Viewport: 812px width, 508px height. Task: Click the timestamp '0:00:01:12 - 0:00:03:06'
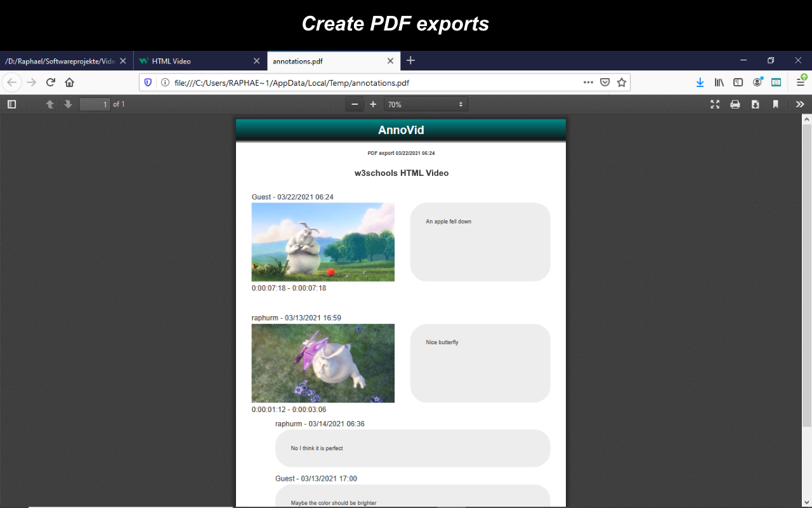click(289, 410)
